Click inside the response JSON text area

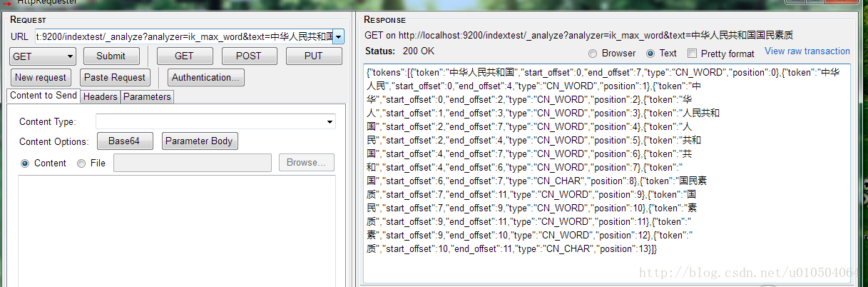point(608,173)
